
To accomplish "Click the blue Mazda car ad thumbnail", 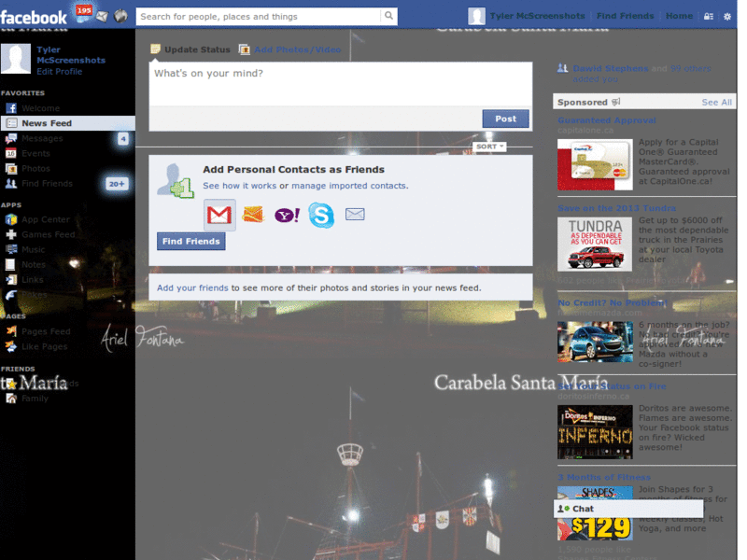I will coord(595,342).
